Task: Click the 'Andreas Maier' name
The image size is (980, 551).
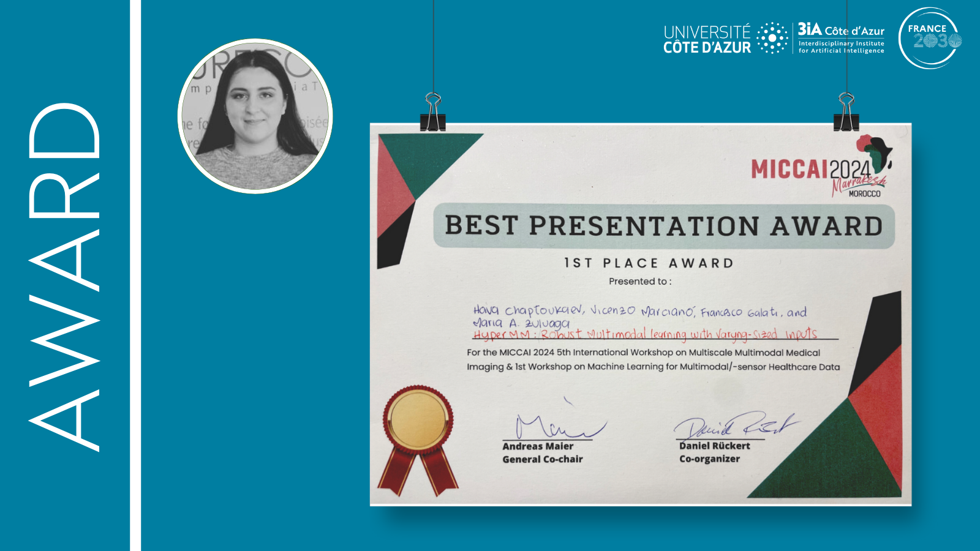Action: (x=538, y=446)
